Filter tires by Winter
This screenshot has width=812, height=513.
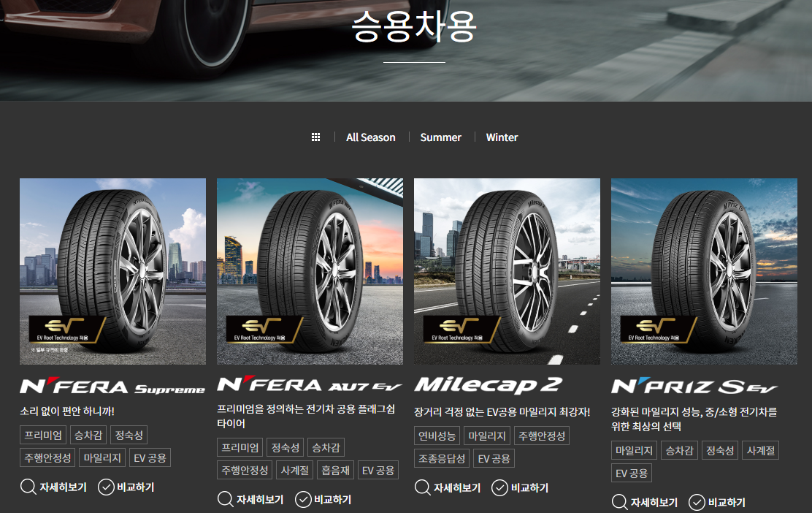(502, 137)
